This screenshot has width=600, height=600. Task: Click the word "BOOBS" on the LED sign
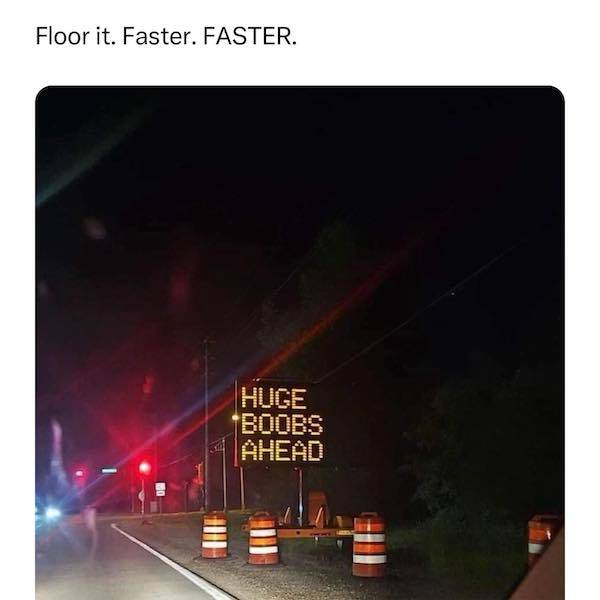click(x=282, y=424)
